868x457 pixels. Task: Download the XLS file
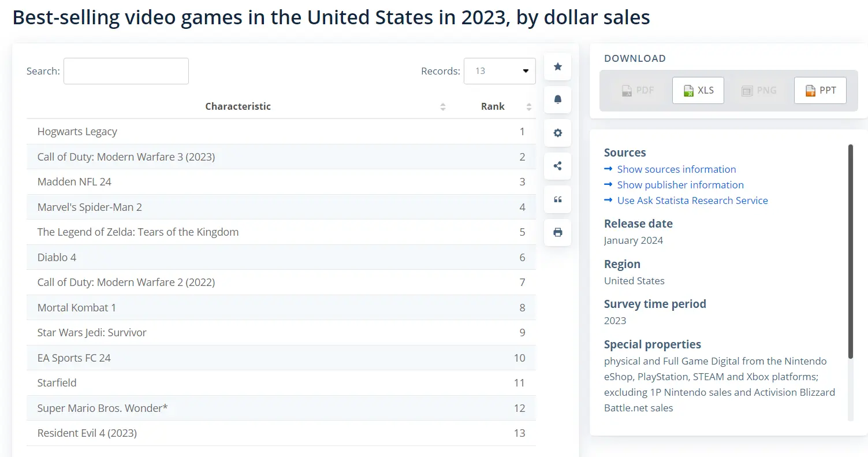[x=698, y=90]
